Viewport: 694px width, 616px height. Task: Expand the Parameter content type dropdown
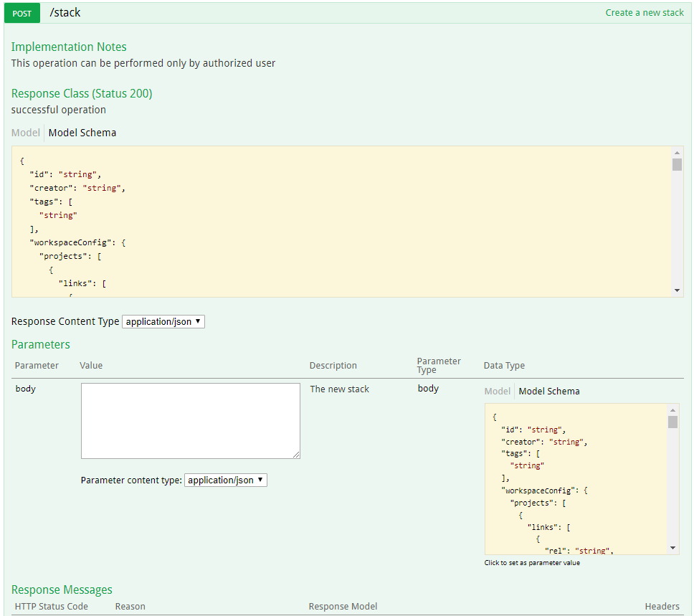226,480
